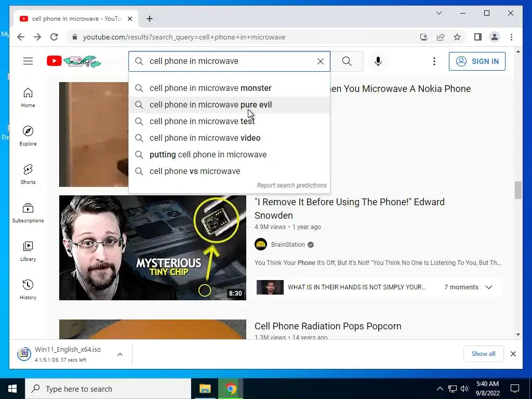The height and width of the screenshot is (399, 532).
Task: Choose suggestion 'cell phone in microwave test'
Action: (x=229, y=121)
